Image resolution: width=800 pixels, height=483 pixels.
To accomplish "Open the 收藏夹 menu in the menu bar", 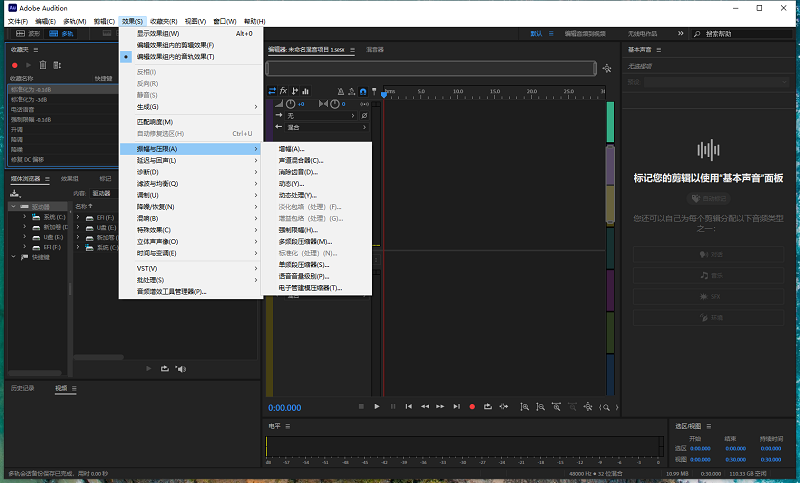I will pos(163,20).
